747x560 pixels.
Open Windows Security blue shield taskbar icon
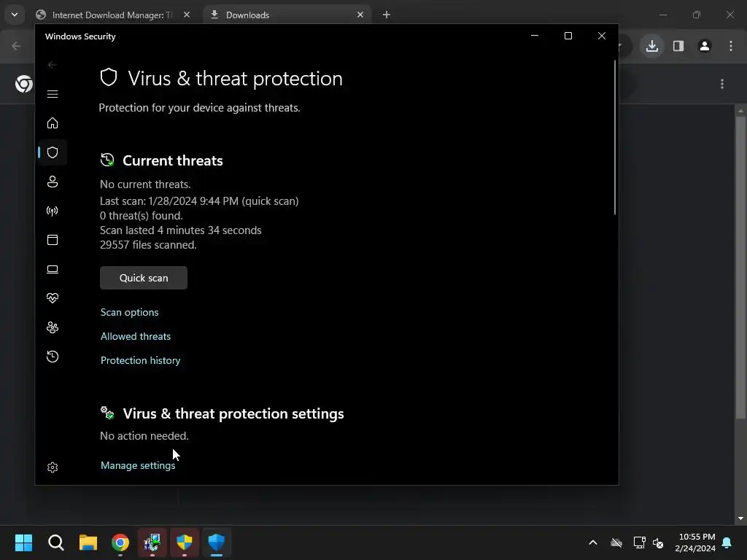[x=216, y=542]
